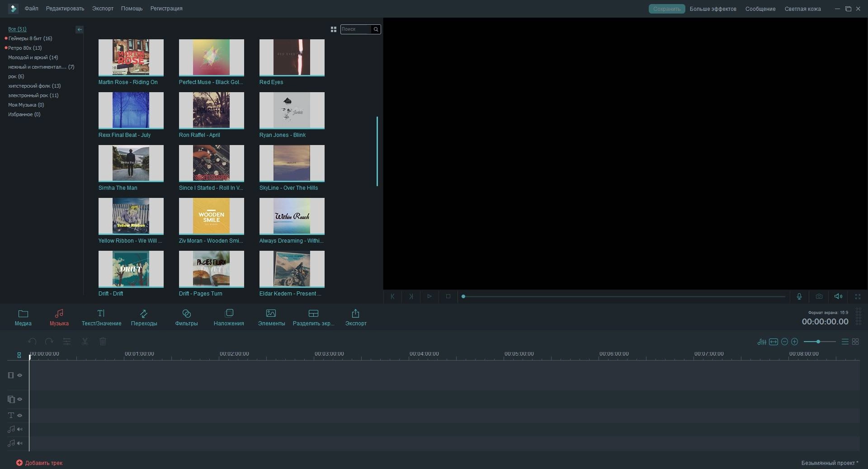Select the Drift - Pages Turn thumbnail
Viewport: 868px width, 469px height.
[x=212, y=269]
